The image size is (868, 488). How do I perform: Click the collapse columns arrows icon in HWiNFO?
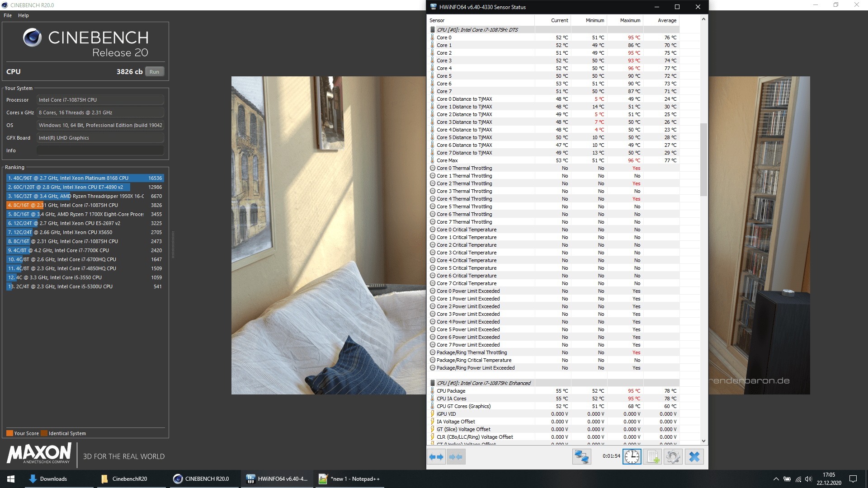click(456, 457)
